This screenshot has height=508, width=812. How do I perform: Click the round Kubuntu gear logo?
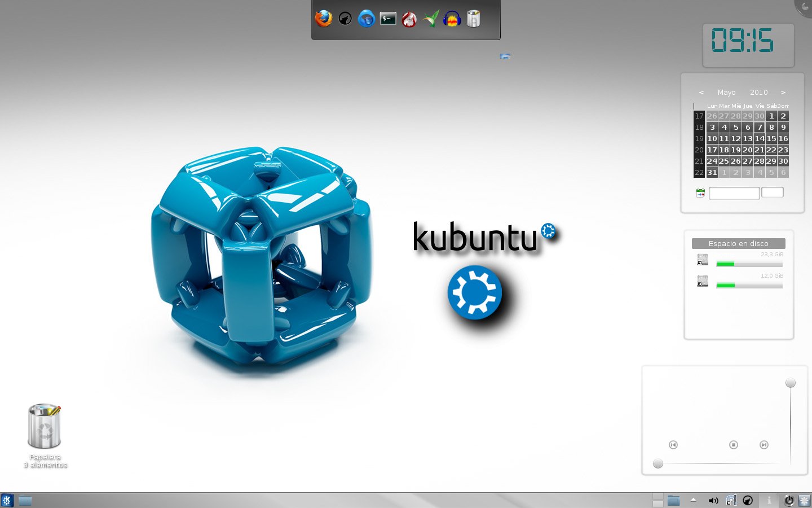(474, 292)
